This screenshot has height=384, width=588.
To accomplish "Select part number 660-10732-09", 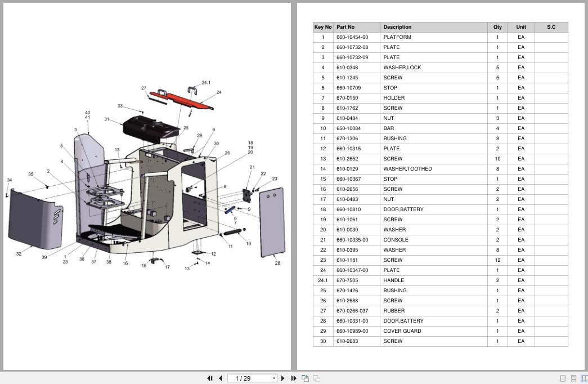I will tap(352, 57).
